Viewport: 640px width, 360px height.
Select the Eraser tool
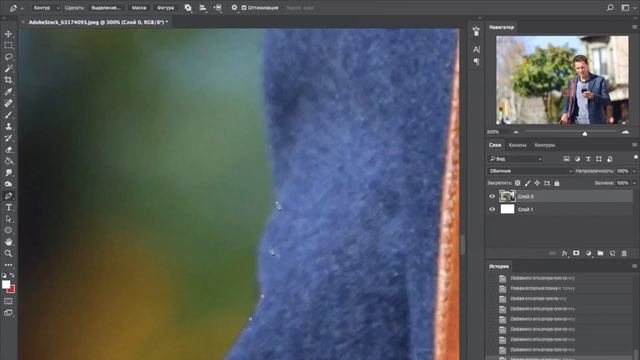coord(8,149)
